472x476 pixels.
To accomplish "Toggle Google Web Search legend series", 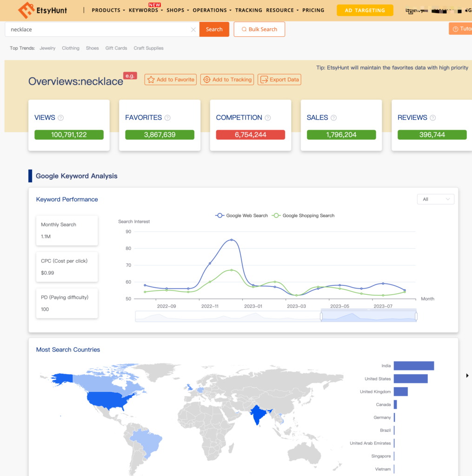I will pyautogui.click(x=242, y=216).
